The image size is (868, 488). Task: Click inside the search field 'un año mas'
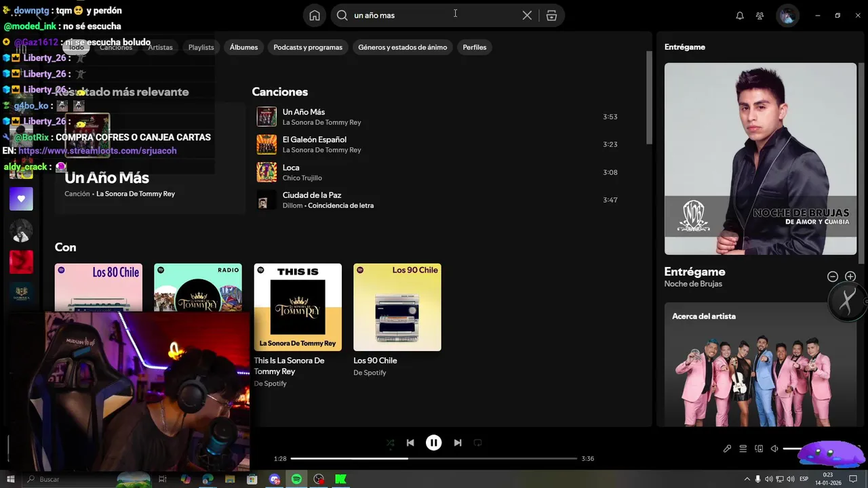click(434, 16)
